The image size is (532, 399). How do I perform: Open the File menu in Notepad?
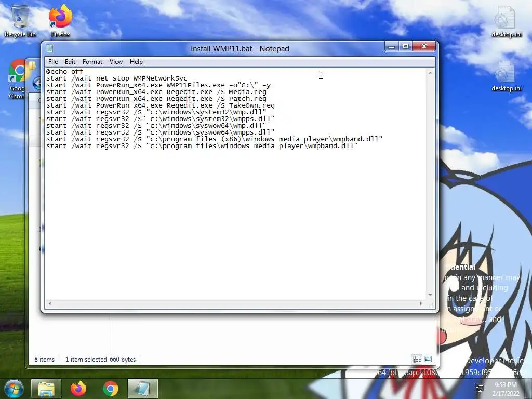[x=53, y=62]
